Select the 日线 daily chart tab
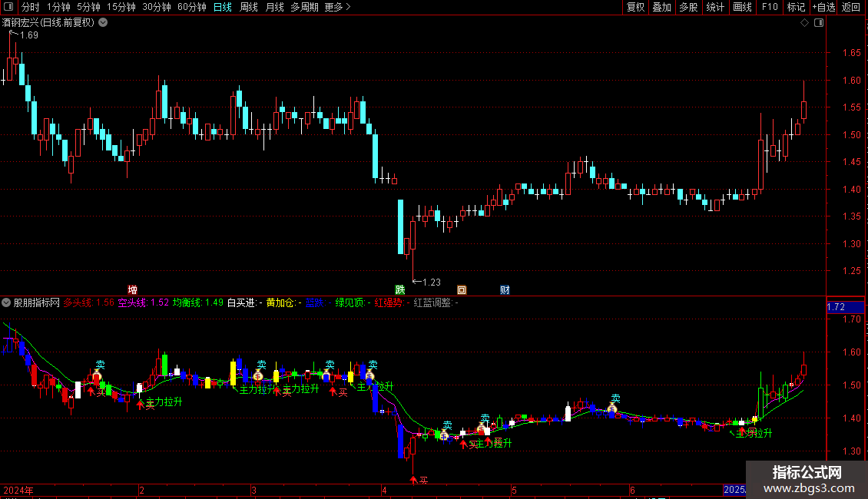Viewport: 868px width, 499px height. (223, 7)
